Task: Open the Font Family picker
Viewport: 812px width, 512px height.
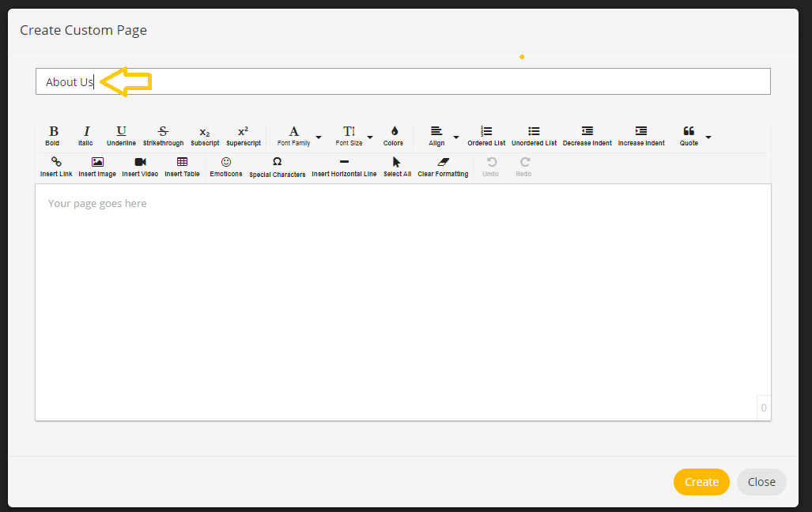Action: (293, 136)
